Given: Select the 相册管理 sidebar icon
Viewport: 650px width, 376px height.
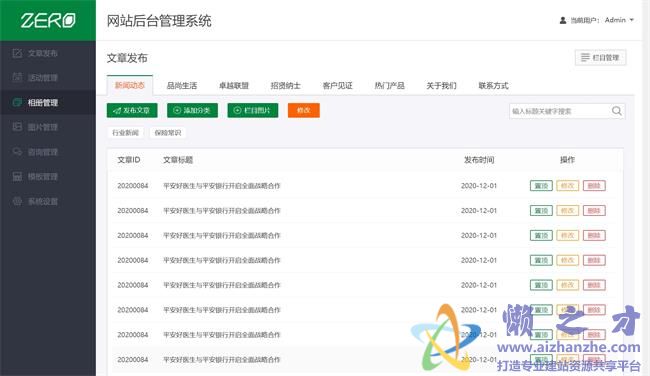Looking at the screenshot, I should (x=17, y=102).
